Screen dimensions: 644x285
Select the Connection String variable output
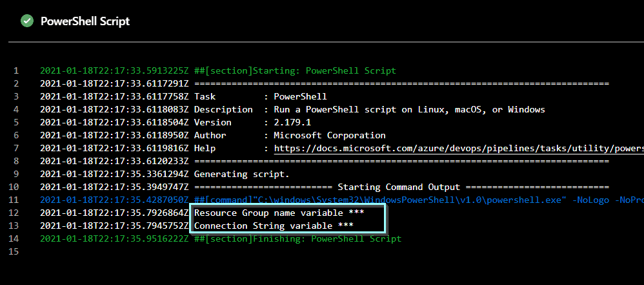(x=274, y=226)
